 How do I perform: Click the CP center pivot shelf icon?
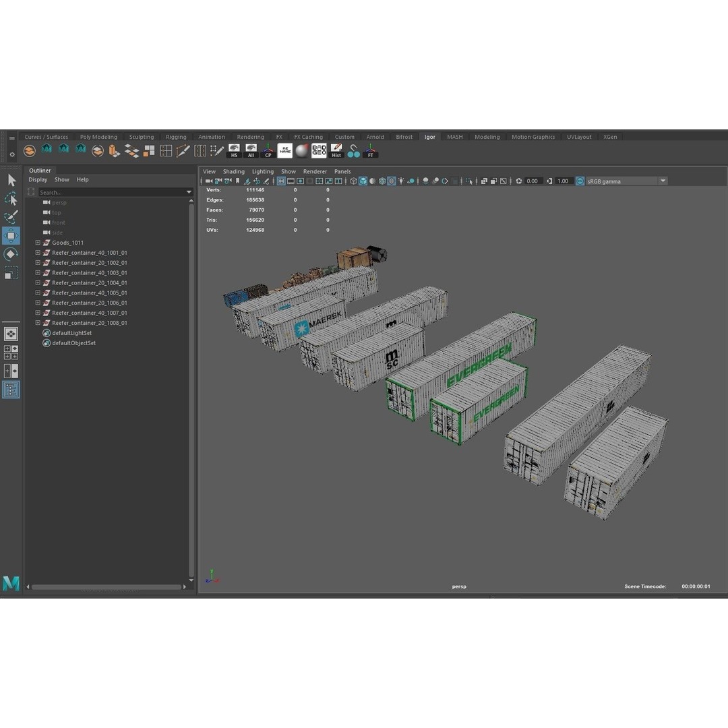[x=268, y=150]
